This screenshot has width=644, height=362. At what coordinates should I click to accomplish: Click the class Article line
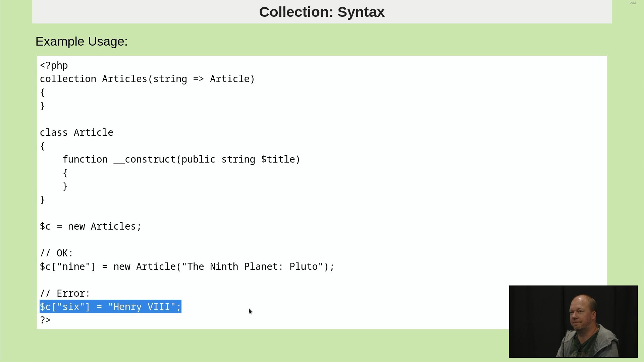76,133
